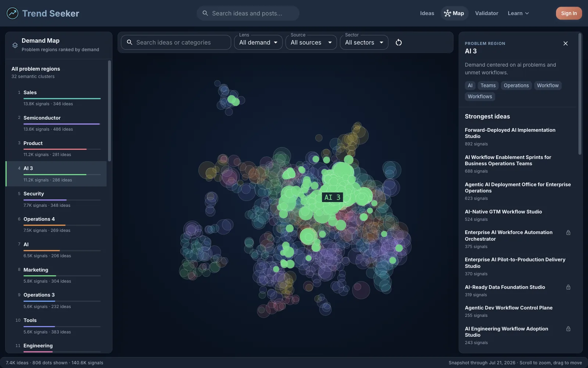
Task: Close the AI 3 problem region panel
Action: [566, 43]
